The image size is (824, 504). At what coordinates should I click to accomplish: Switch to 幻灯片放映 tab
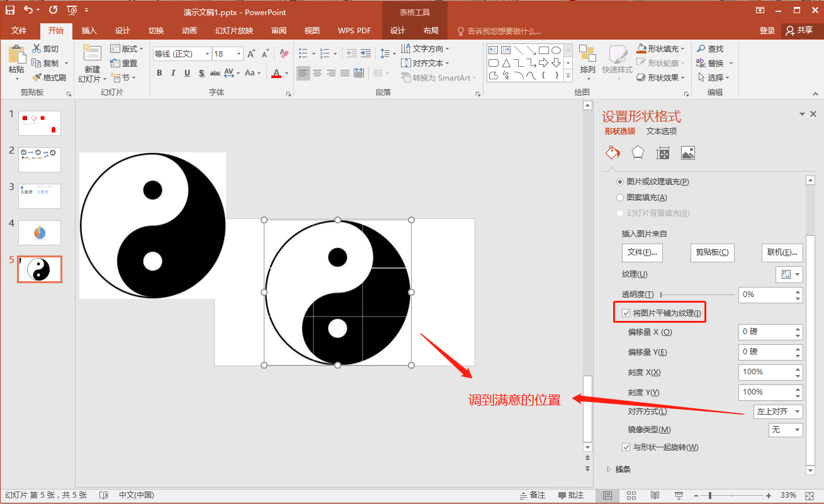(234, 31)
